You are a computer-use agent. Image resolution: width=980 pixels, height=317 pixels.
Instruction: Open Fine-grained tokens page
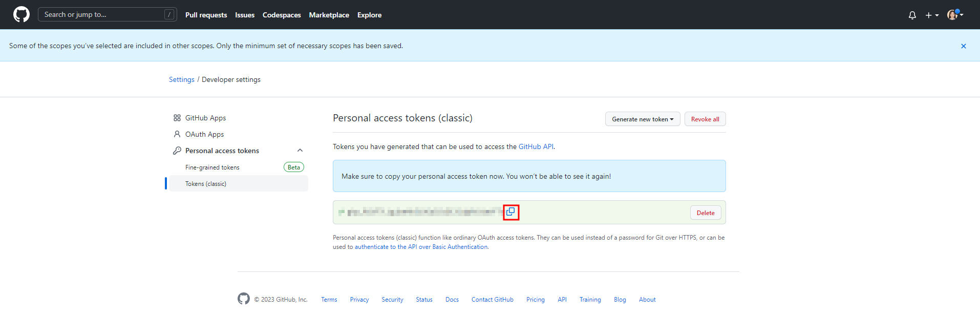click(212, 167)
